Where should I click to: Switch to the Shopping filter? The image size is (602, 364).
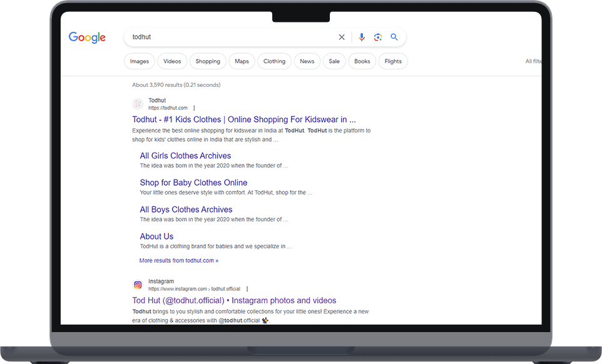click(208, 61)
